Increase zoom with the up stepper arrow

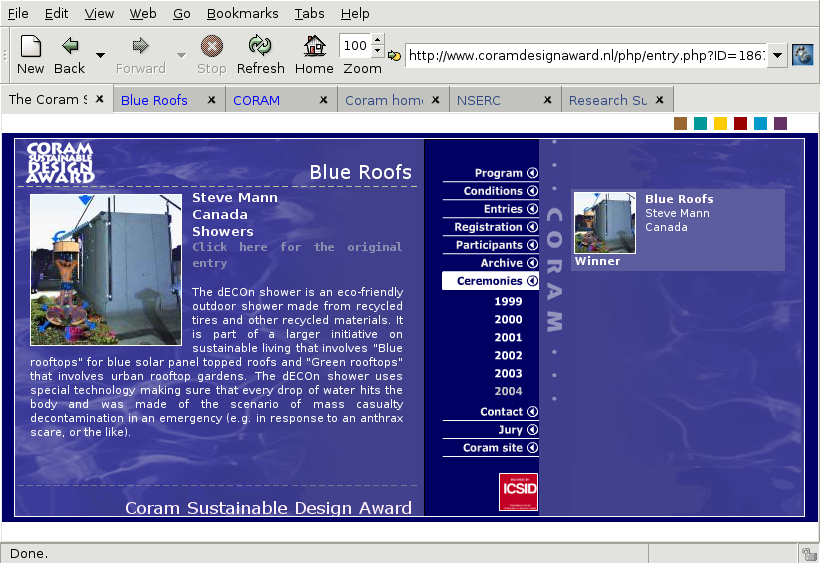coord(377,40)
